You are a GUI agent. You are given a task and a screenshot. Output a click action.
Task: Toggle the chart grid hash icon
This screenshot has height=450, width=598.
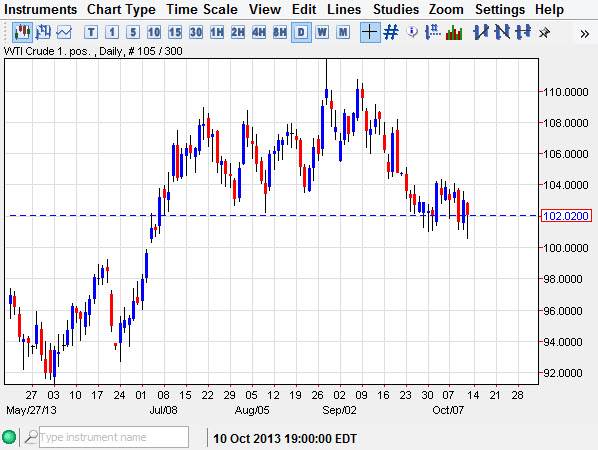(391, 32)
